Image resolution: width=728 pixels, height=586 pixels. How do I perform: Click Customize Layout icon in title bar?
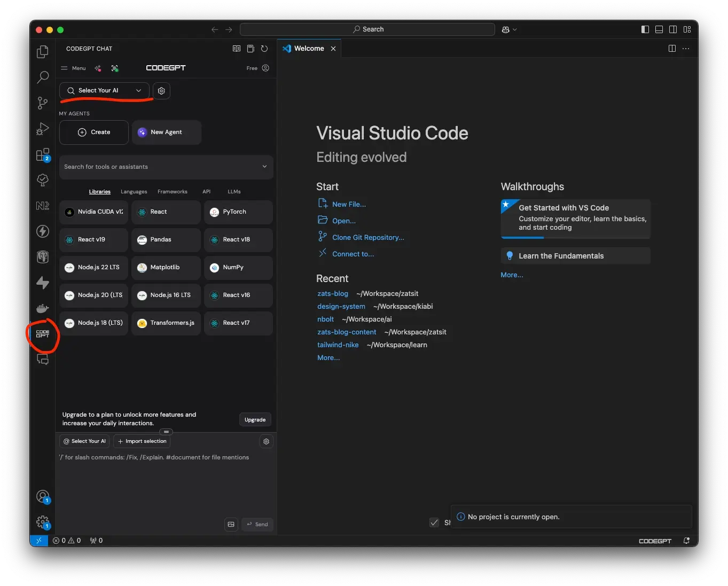pyautogui.click(x=687, y=29)
